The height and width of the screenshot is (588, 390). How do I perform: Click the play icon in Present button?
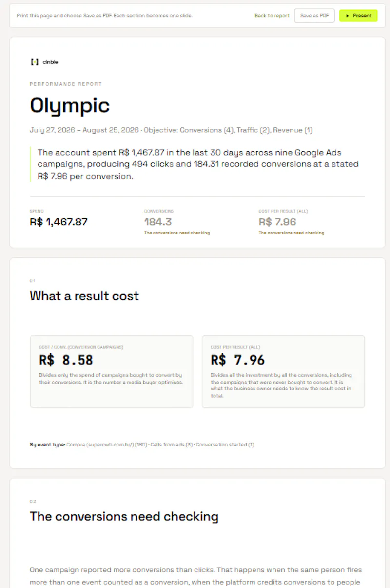[347, 16]
